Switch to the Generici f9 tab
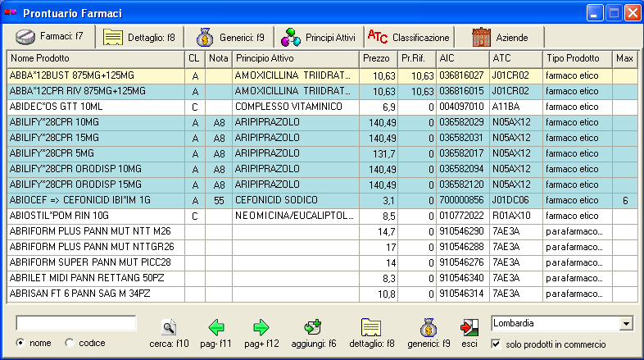Image resolution: width=644 pixels, height=360 pixels. 229,38
